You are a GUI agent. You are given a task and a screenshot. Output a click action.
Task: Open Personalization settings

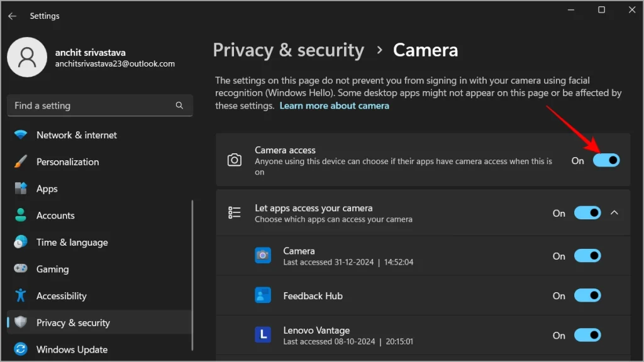coord(99,162)
